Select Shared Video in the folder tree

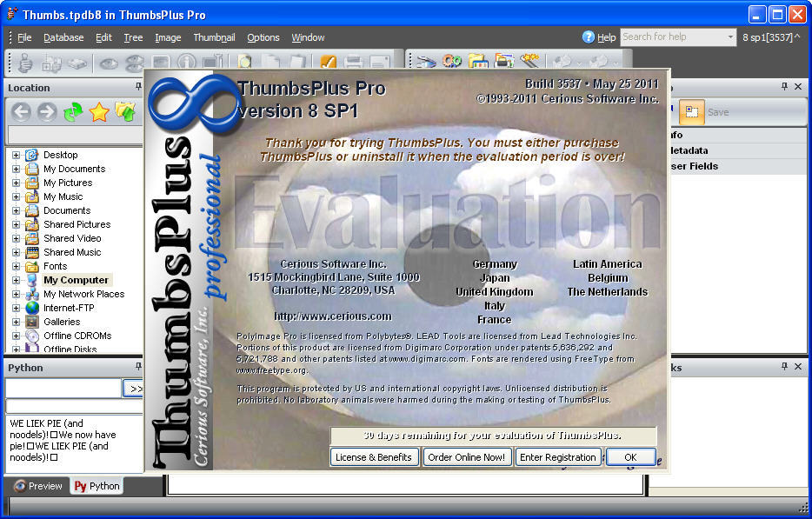coord(72,238)
